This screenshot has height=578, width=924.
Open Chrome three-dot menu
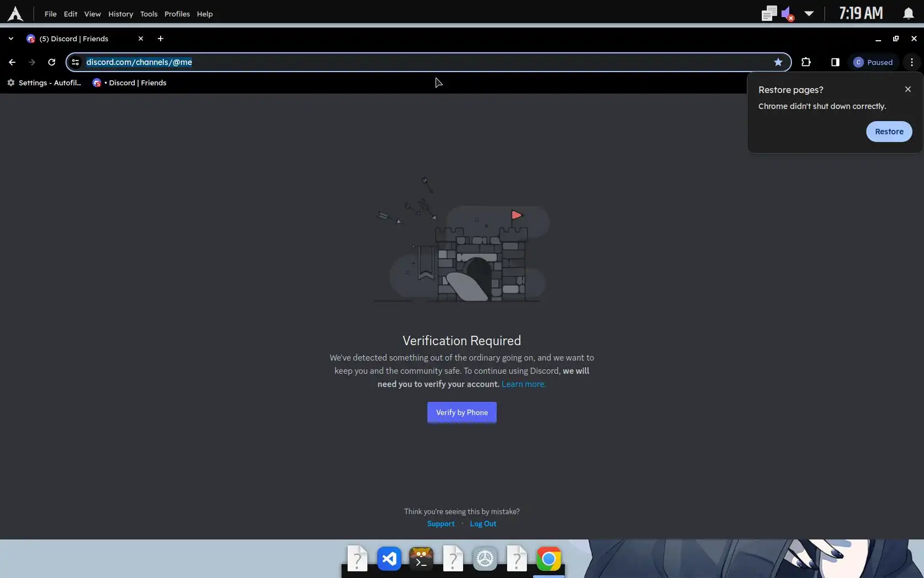pyautogui.click(x=911, y=62)
